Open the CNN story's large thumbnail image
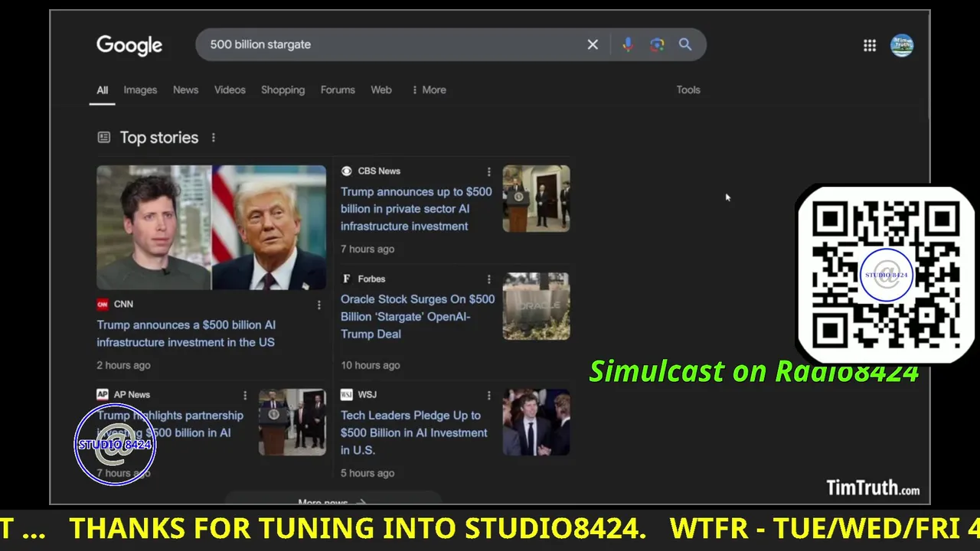This screenshot has width=980, height=551. tap(211, 227)
